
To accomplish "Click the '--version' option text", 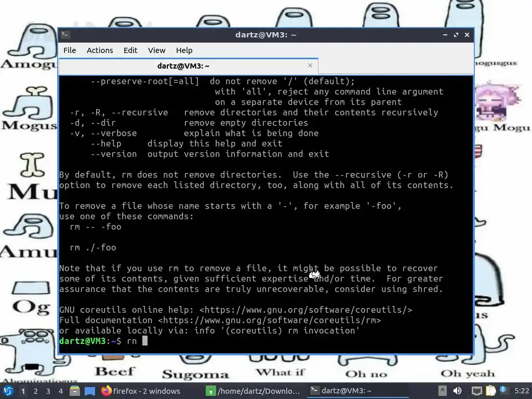I will pyautogui.click(x=114, y=154).
